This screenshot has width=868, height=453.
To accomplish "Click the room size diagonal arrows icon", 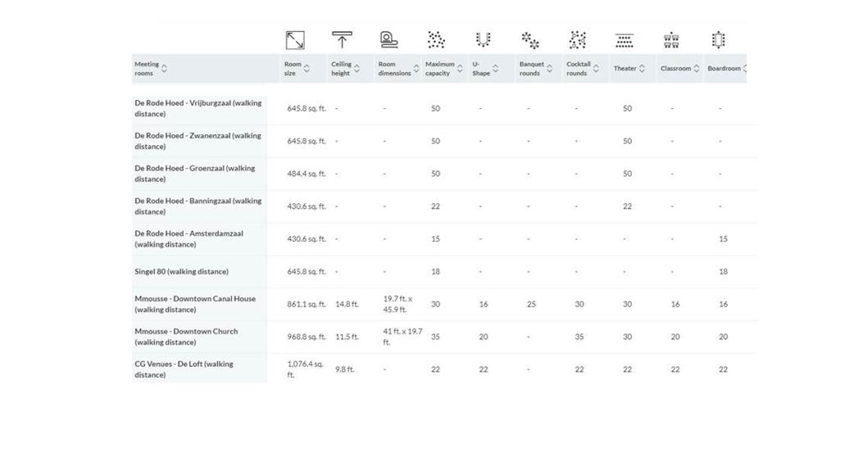I will click(295, 40).
